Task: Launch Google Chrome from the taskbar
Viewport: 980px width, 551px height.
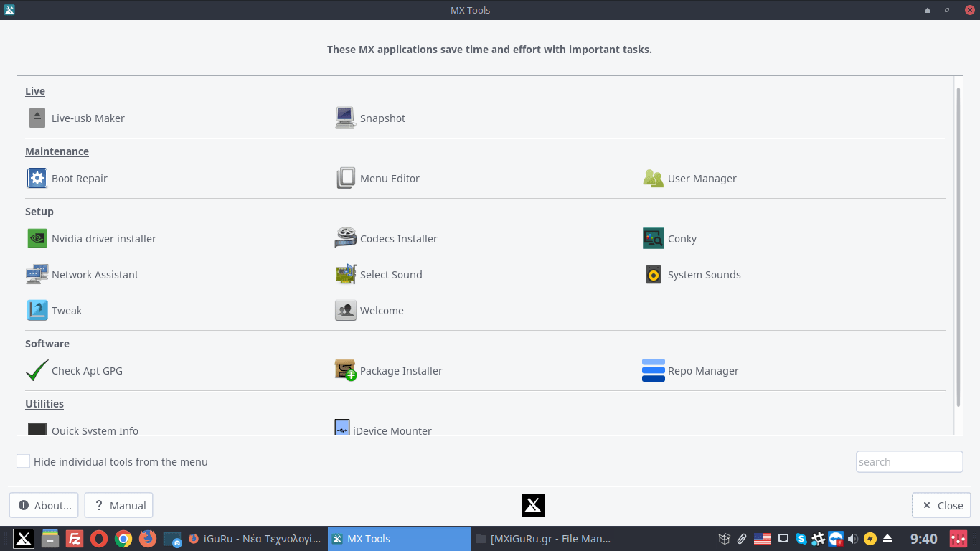Action: (x=123, y=539)
